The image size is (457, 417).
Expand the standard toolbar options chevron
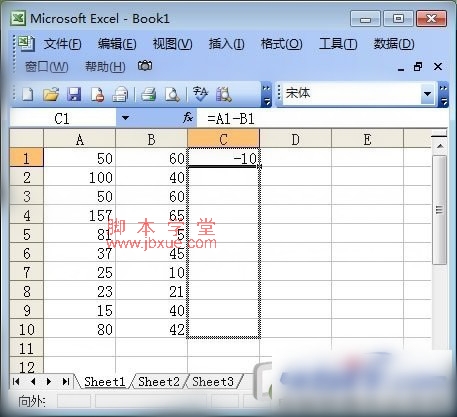[266, 95]
